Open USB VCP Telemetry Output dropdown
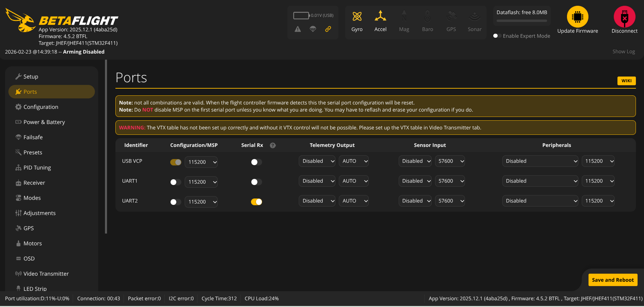 coord(317,161)
